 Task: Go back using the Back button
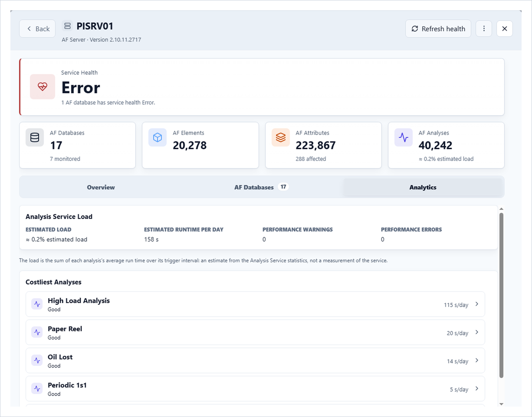(x=37, y=29)
